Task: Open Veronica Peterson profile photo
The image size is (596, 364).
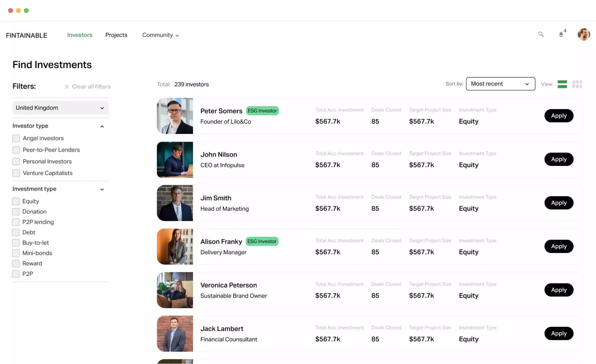Action: (x=175, y=290)
